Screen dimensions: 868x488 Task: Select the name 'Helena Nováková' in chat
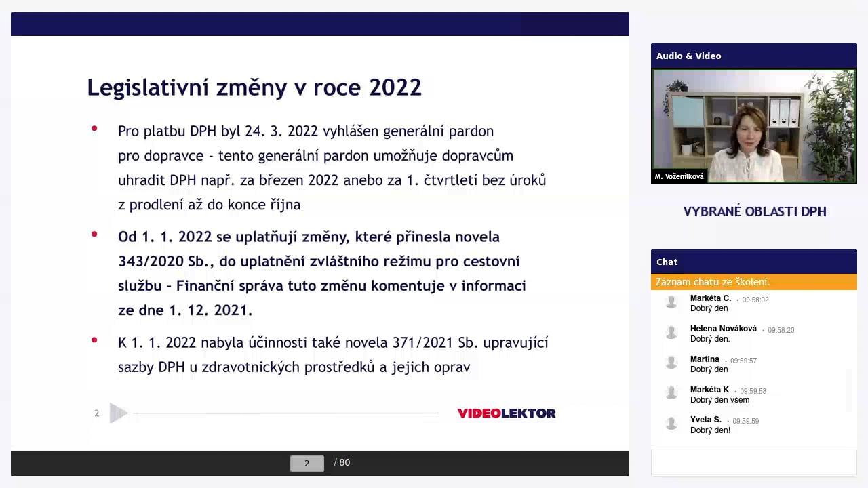pyautogui.click(x=724, y=329)
